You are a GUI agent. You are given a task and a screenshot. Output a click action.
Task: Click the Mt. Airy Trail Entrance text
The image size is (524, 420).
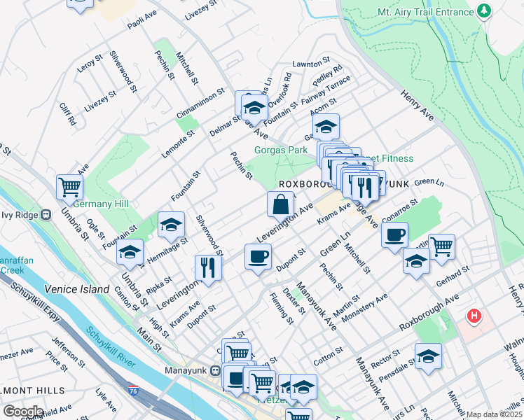[x=426, y=13]
